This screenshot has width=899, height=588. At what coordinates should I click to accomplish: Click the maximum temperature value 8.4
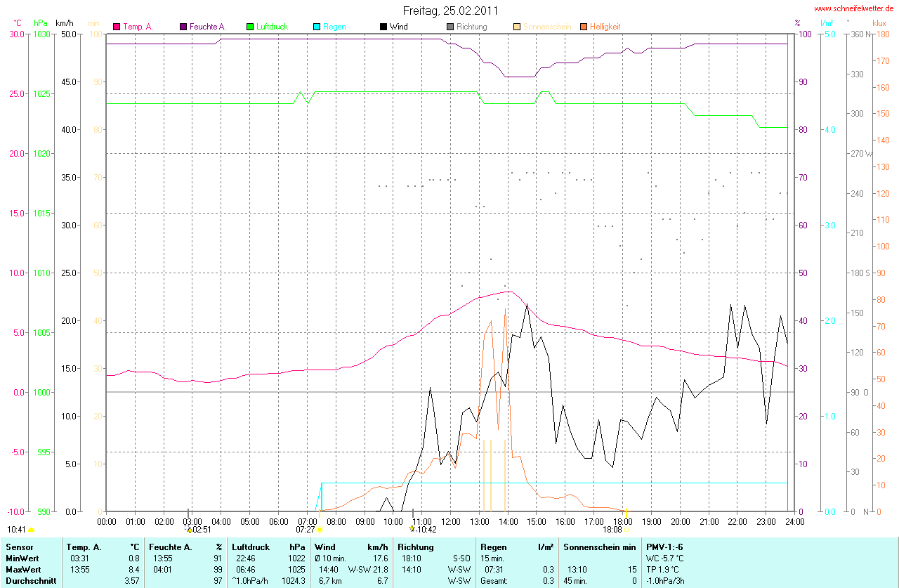point(135,570)
